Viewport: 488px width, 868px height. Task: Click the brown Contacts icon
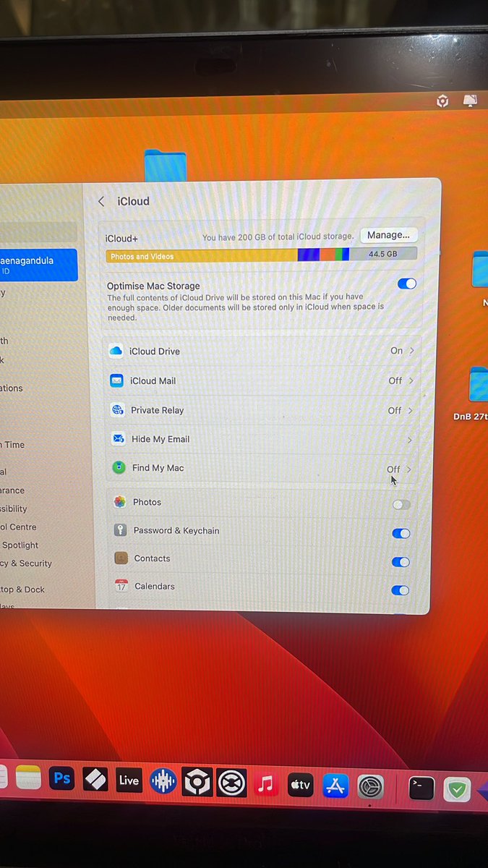(121, 558)
